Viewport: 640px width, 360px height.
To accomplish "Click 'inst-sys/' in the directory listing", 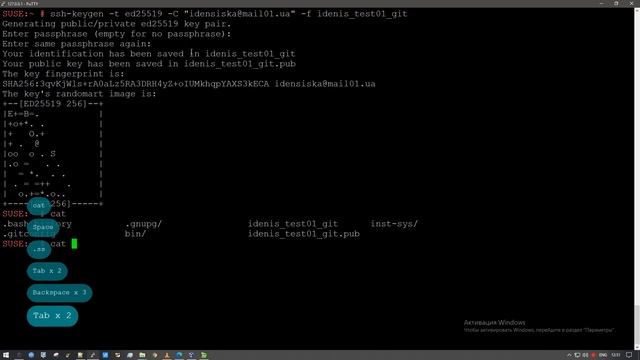I will tap(394, 224).
